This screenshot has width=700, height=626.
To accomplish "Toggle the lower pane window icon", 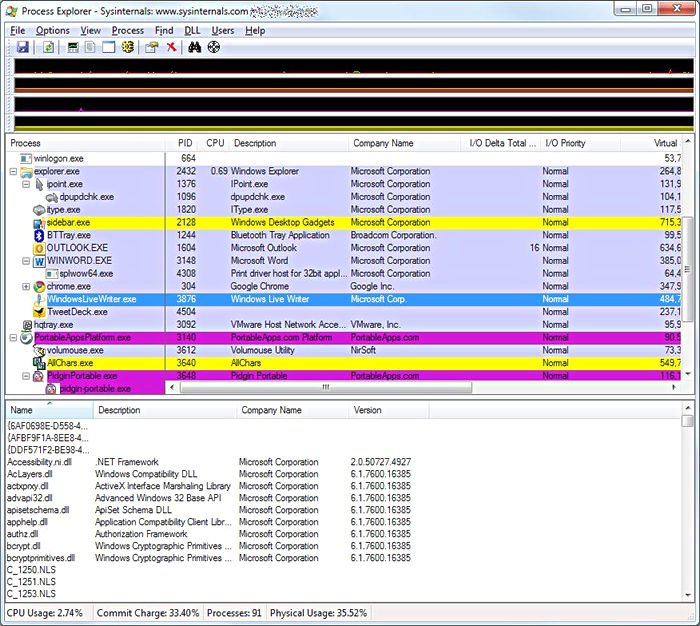I will click(x=108, y=47).
